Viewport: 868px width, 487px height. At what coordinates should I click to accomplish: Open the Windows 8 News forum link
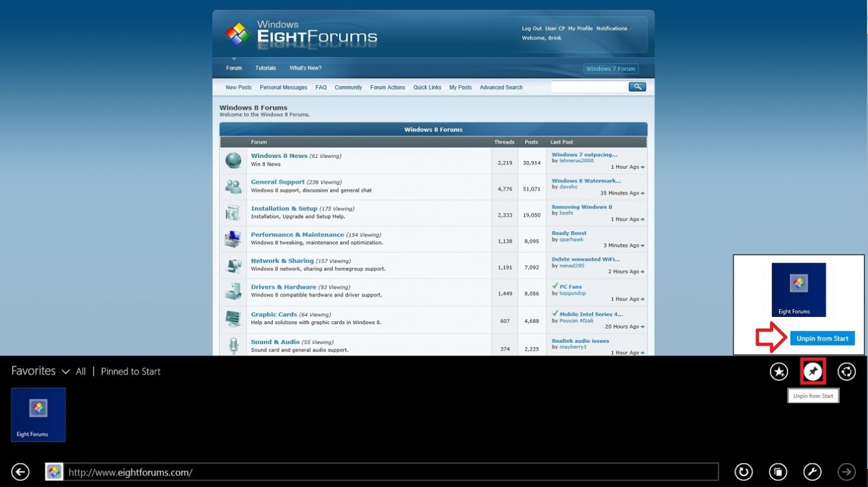pos(279,156)
